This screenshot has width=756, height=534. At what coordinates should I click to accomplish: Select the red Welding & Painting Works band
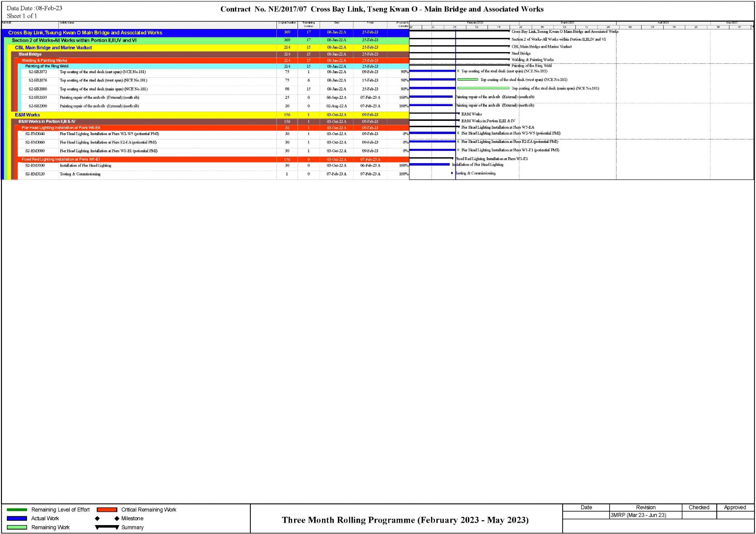pos(212,60)
